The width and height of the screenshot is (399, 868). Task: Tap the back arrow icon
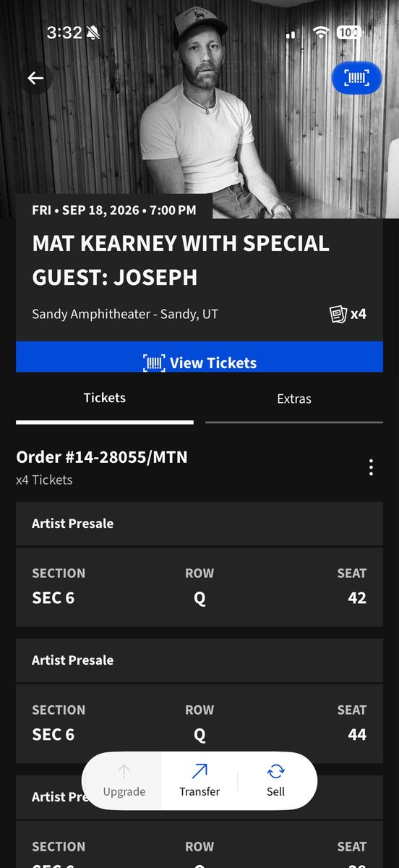(35, 78)
